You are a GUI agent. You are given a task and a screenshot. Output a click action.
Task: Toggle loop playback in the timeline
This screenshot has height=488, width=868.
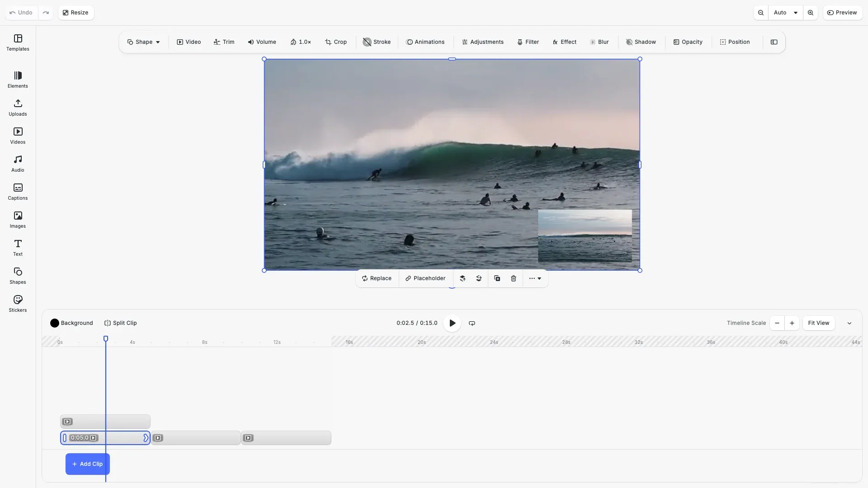click(x=472, y=323)
